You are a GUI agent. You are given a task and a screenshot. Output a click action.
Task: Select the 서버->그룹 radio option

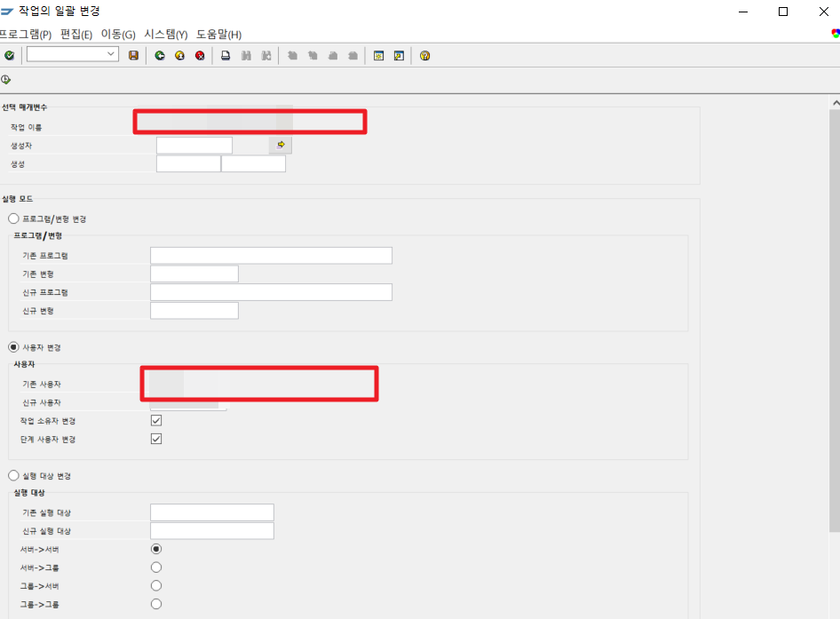(156, 567)
